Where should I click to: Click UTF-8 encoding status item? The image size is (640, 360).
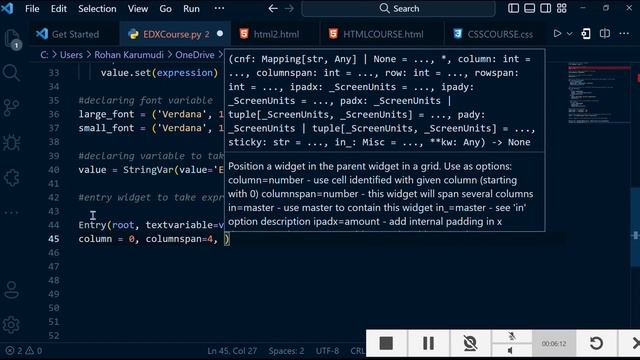[327, 351]
